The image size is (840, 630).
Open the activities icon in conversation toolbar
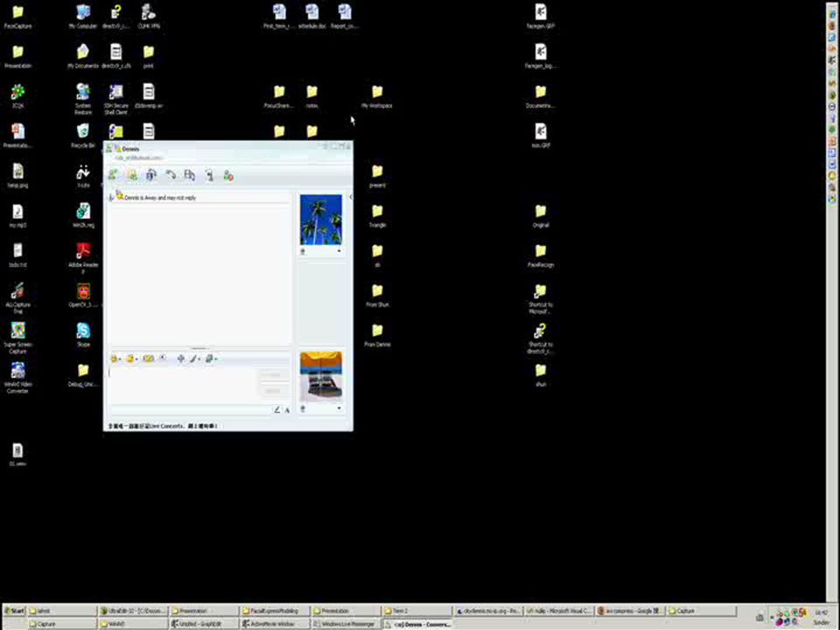click(x=190, y=175)
